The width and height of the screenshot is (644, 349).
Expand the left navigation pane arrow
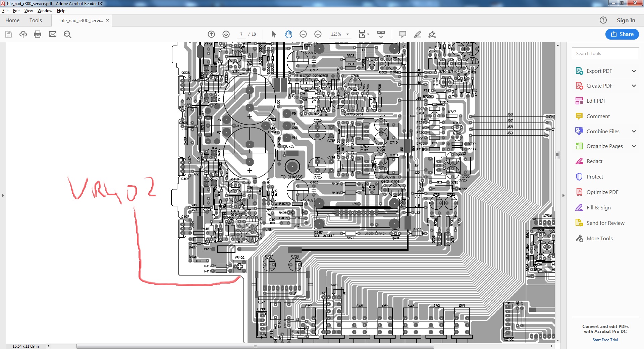pos(3,195)
